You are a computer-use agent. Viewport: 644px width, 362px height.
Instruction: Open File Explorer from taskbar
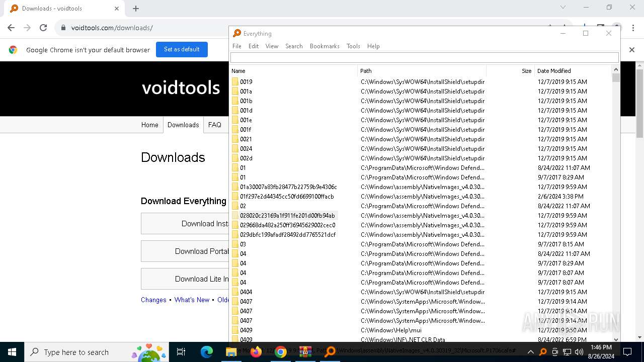231,352
